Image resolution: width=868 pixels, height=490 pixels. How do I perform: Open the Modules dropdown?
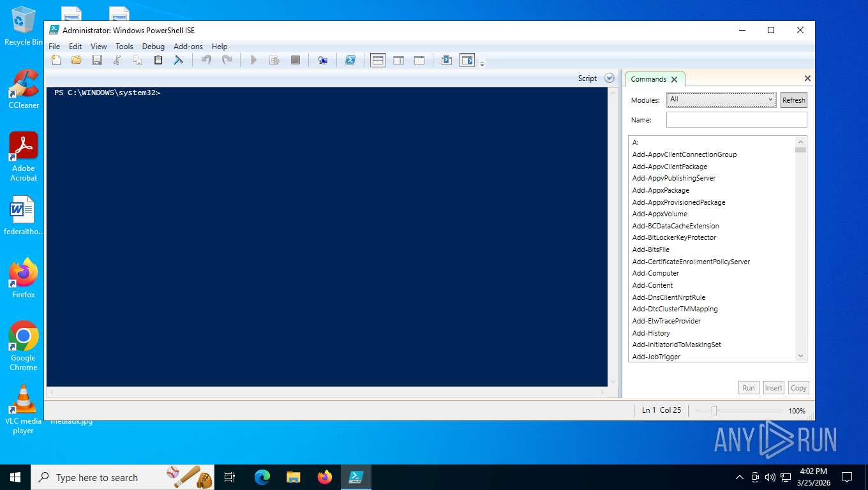point(721,100)
